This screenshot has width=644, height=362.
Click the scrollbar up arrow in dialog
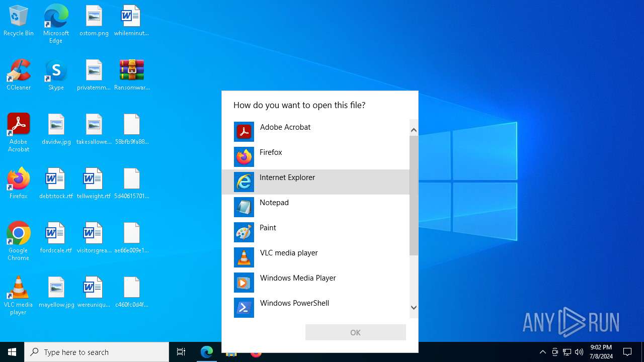pyautogui.click(x=414, y=130)
